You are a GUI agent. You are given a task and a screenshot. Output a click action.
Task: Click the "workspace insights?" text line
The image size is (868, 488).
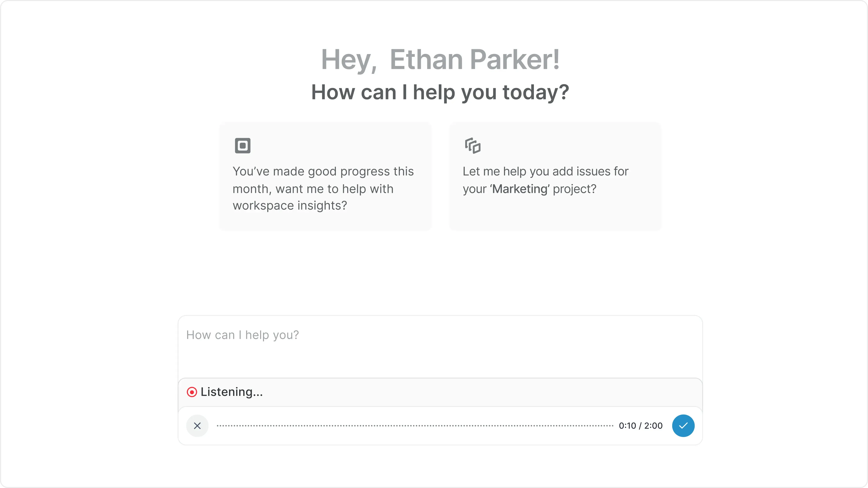point(290,205)
